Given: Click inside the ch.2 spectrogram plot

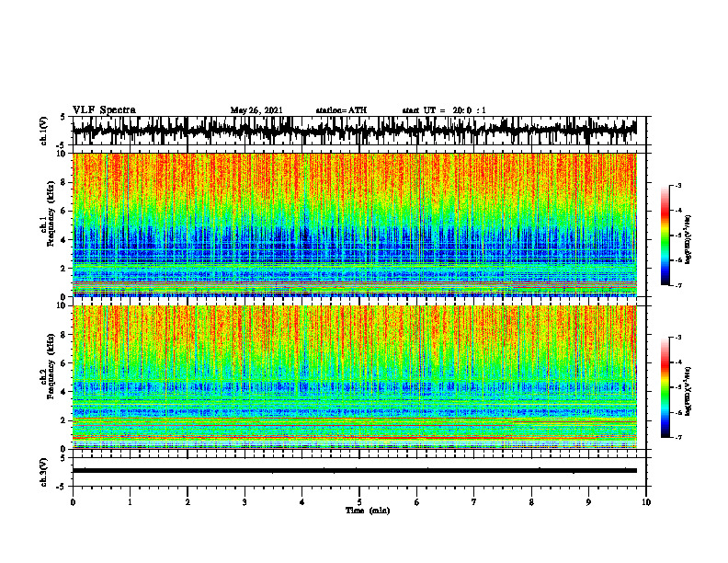Looking at the screenshot, I should click(x=355, y=377).
